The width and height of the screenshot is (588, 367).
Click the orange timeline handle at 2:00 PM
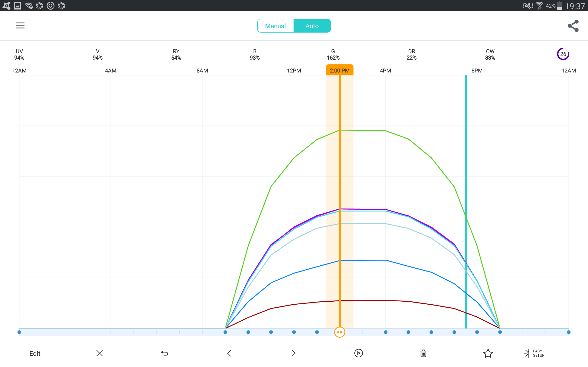click(x=339, y=332)
